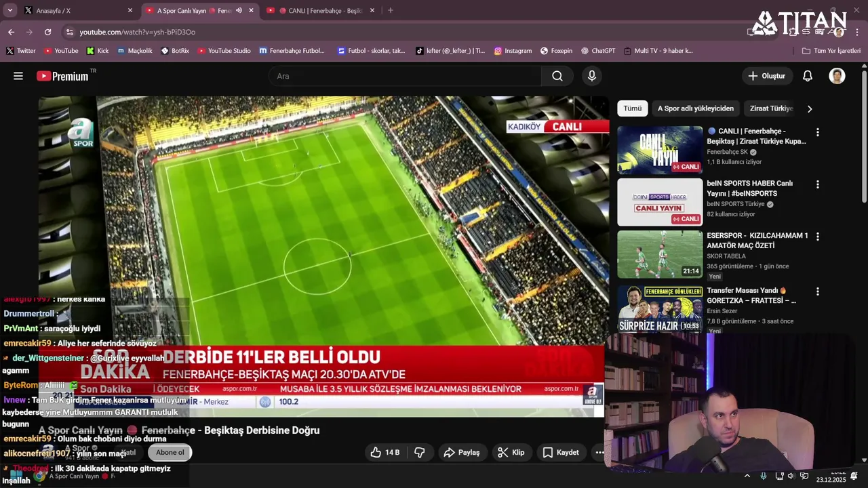The image size is (868, 488).
Task: Open options for Transfer Masası video
Action: click(x=817, y=291)
